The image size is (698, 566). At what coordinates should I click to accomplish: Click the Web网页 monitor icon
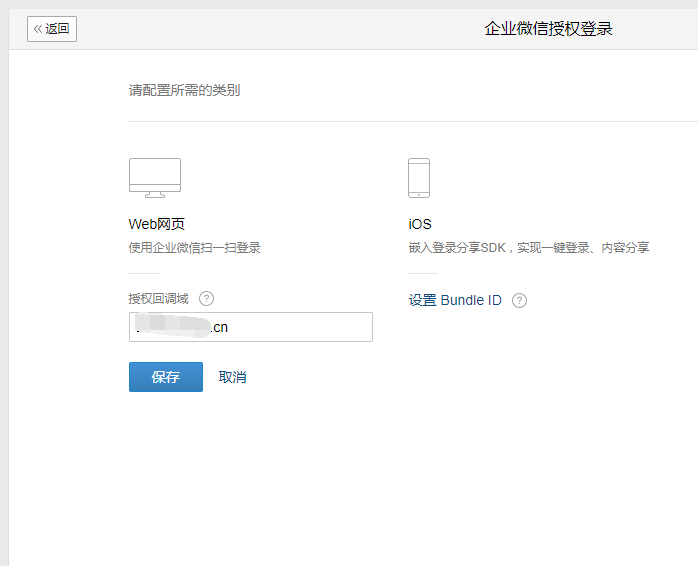[155, 178]
